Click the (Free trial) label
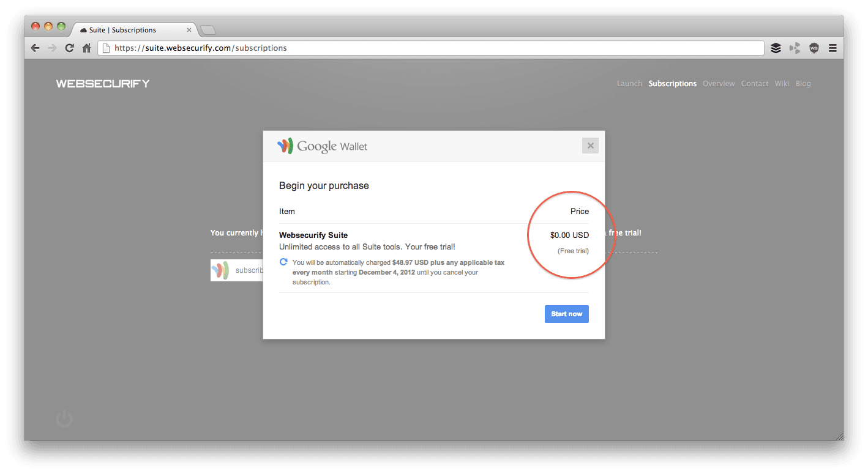The height and width of the screenshot is (474, 868). [573, 251]
